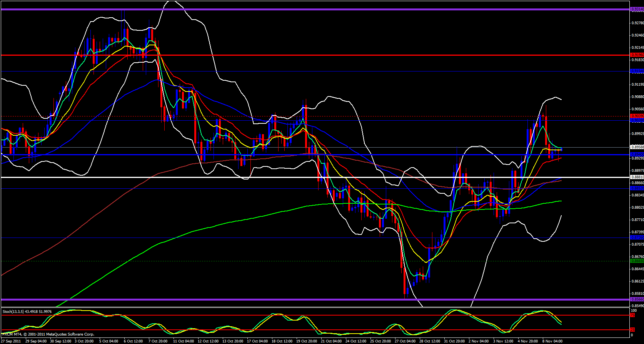
Task: Select the 8 Nov 04:00 time label
Action: (552, 341)
